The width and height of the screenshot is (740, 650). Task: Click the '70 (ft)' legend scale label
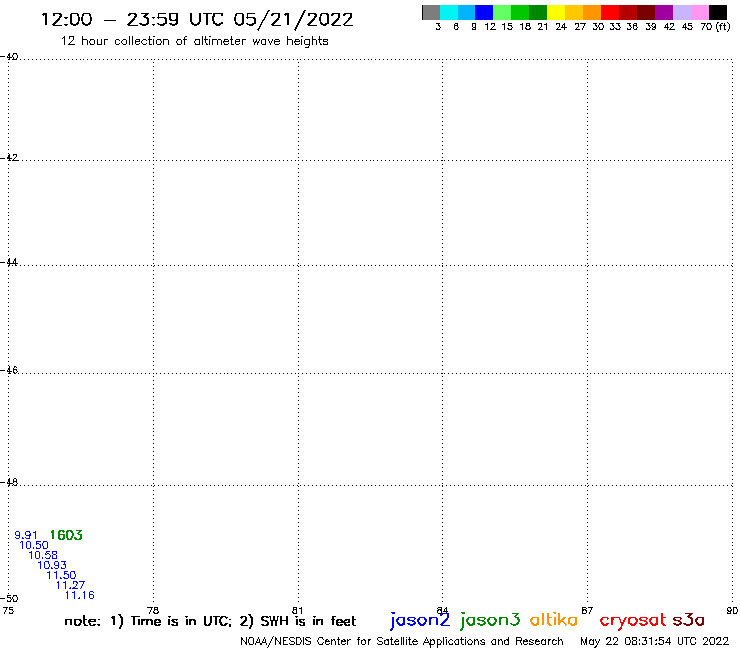coord(715,26)
